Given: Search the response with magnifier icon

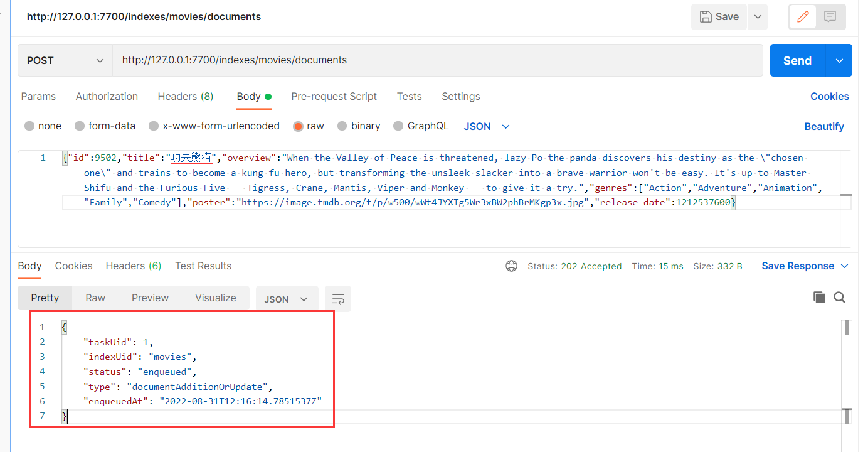Looking at the screenshot, I should point(840,298).
